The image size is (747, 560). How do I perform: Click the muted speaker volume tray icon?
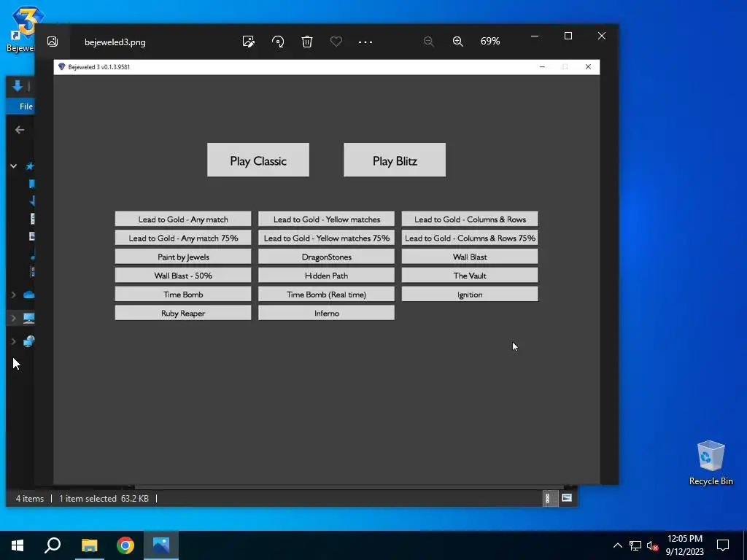tap(652, 545)
